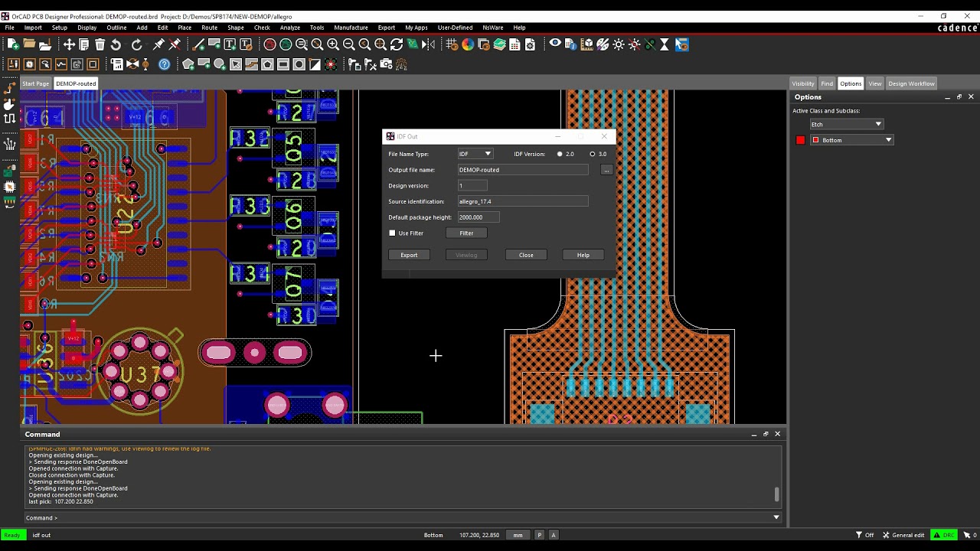The width and height of the screenshot is (980, 551).
Task: Click the 3D ruler cube icon
Action: (586, 45)
